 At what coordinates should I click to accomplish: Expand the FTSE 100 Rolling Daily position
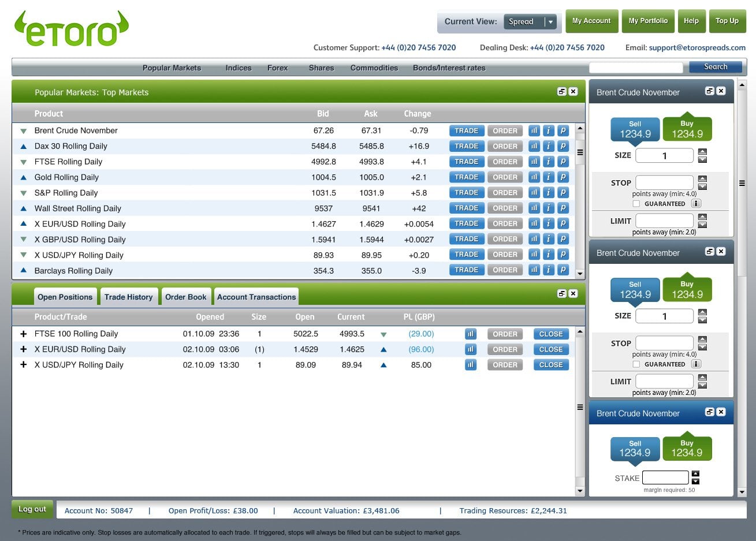tap(23, 334)
